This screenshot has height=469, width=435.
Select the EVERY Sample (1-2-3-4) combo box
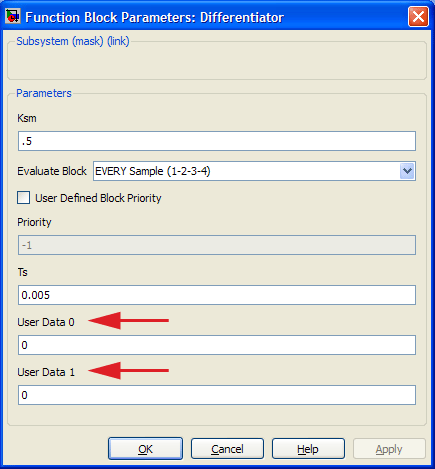[254, 171]
